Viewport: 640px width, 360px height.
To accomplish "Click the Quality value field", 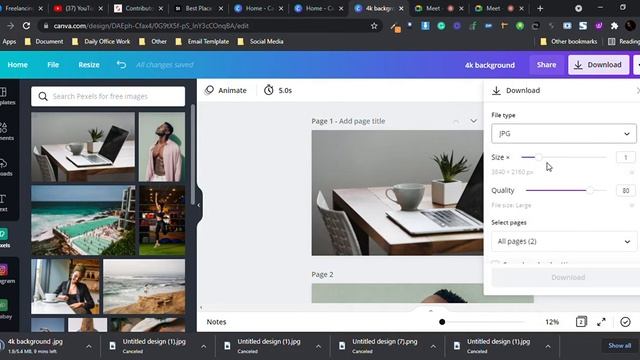I will [x=625, y=190].
